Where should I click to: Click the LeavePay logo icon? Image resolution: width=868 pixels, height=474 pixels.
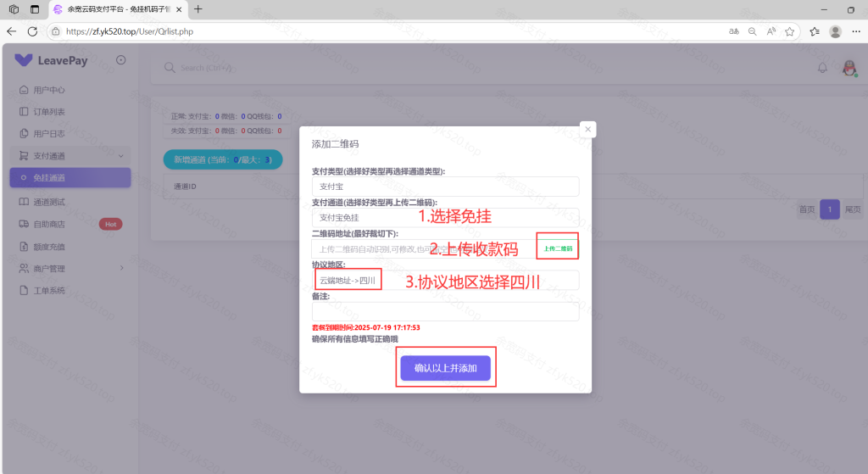(24, 60)
